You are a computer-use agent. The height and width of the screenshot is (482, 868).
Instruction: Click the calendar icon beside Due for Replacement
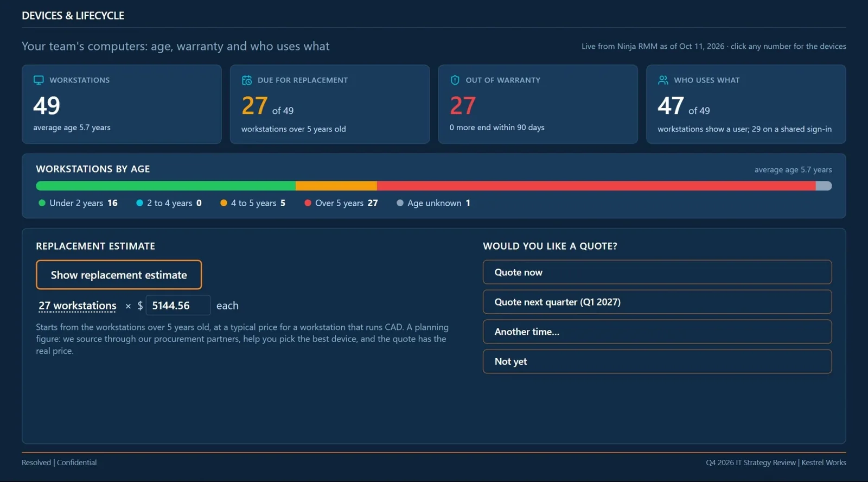[247, 80]
